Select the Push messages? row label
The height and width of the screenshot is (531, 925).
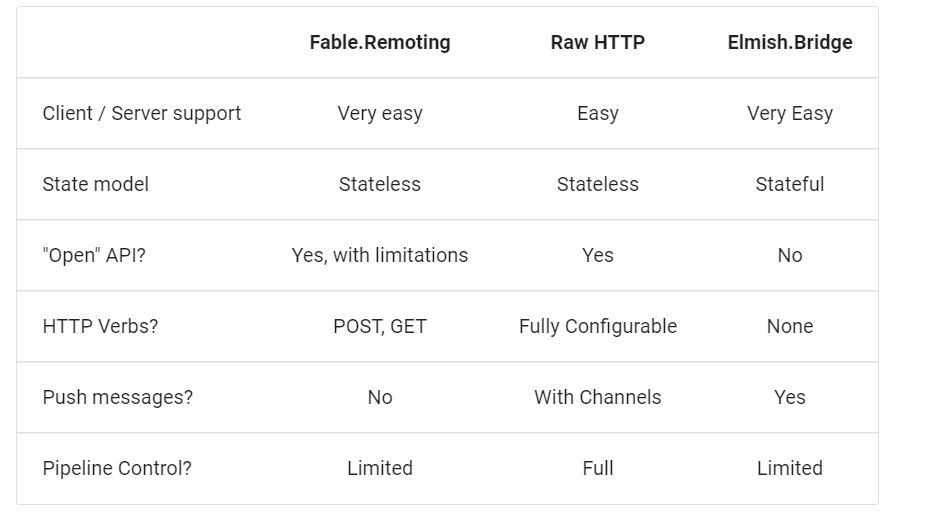pos(118,397)
